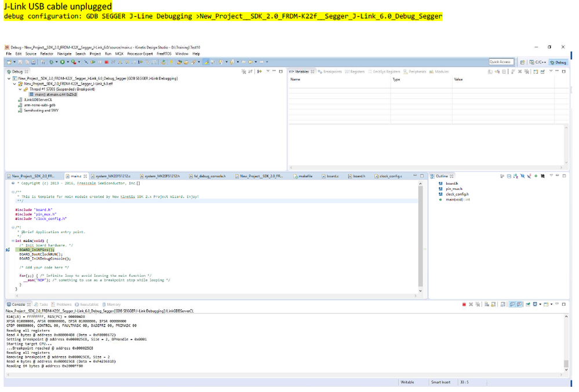
Task: Open the Debug button dropdown arrow
Action: click(56, 62)
